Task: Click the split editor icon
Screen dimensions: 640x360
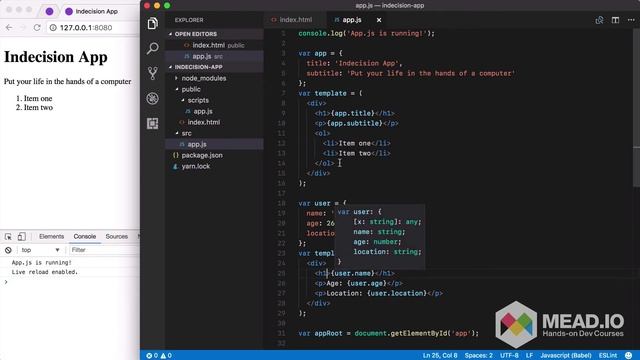Action: tap(615, 20)
